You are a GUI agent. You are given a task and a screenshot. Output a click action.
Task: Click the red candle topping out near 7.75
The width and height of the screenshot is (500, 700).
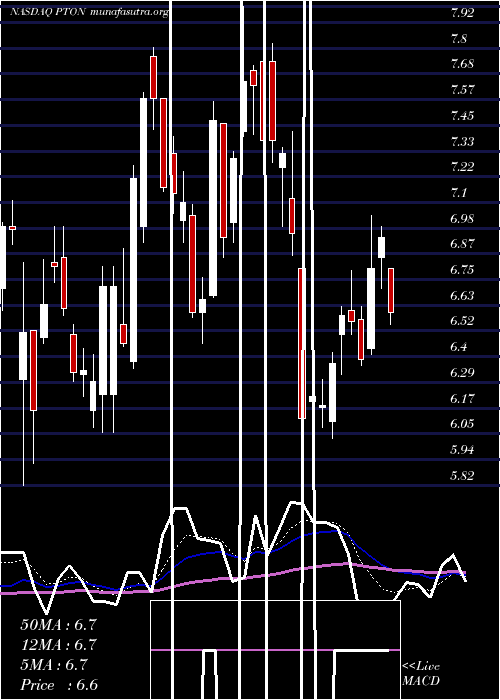pyautogui.click(x=154, y=77)
